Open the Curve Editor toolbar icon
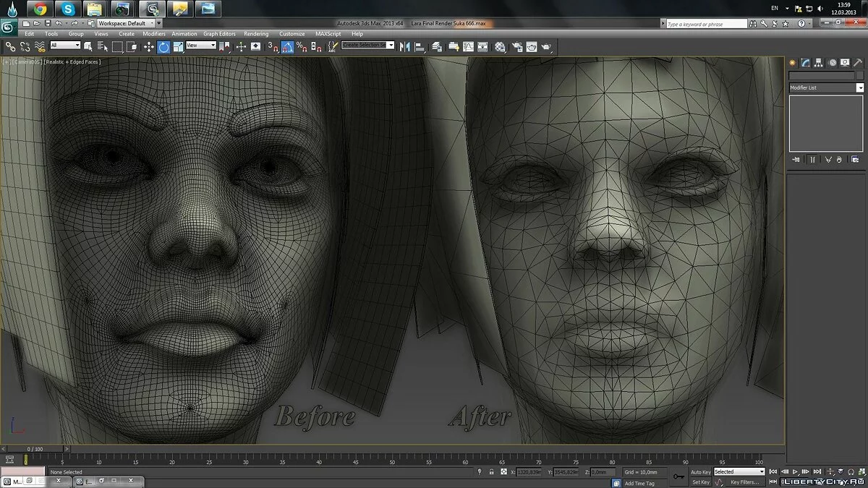 468,46
